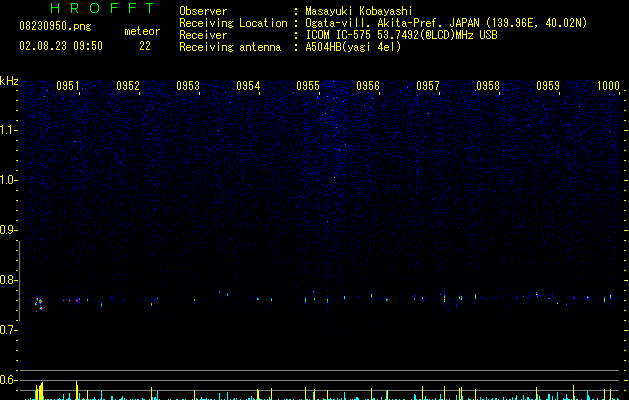Click the HROFFT title text
Image resolution: width=629 pixels, height=400 pixels.
point(103,8)
